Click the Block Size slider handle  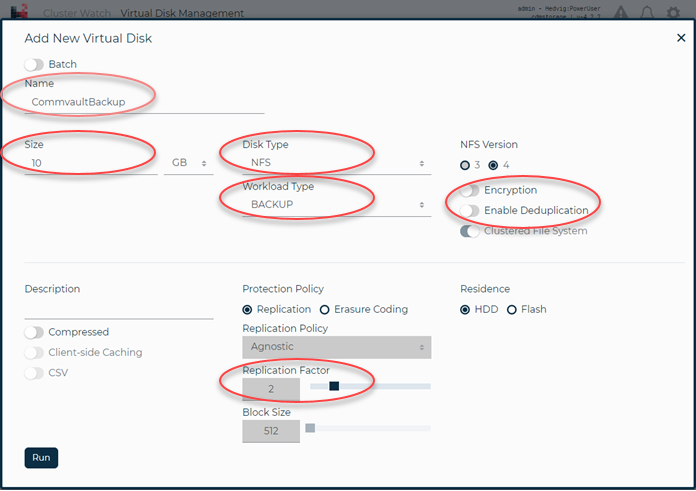tap(310, 428)
